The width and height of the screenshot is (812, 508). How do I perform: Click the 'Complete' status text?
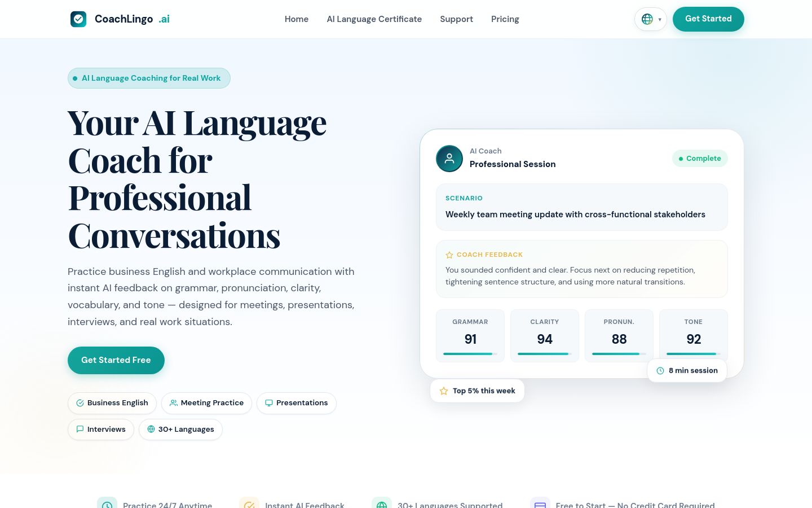pyautogui.click(x=704, y=159)
